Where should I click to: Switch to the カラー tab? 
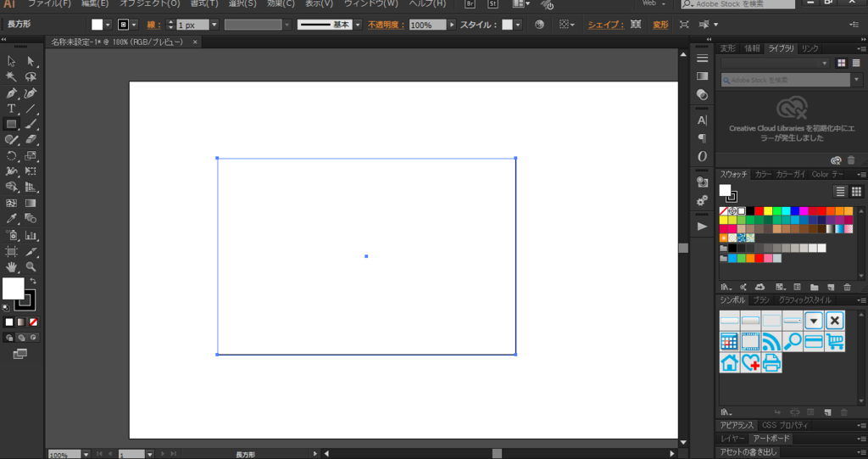763,174
